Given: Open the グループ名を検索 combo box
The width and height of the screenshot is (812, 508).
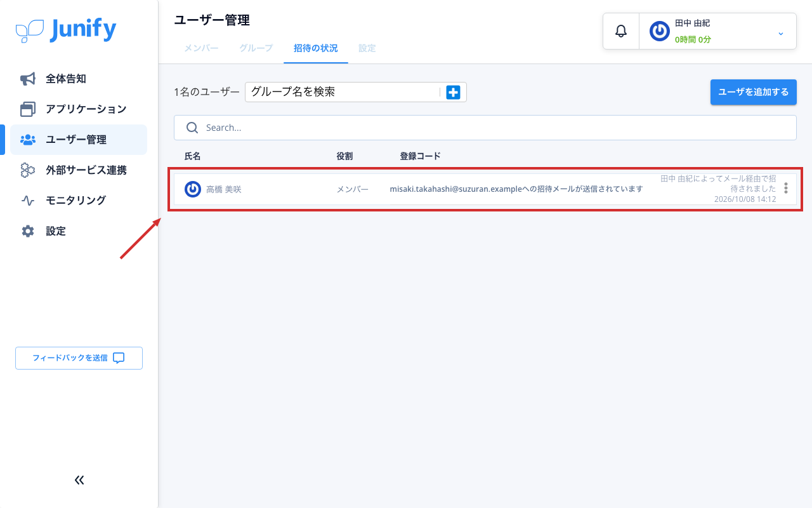Looking at the screenshot, I should [x=356, y=92].
